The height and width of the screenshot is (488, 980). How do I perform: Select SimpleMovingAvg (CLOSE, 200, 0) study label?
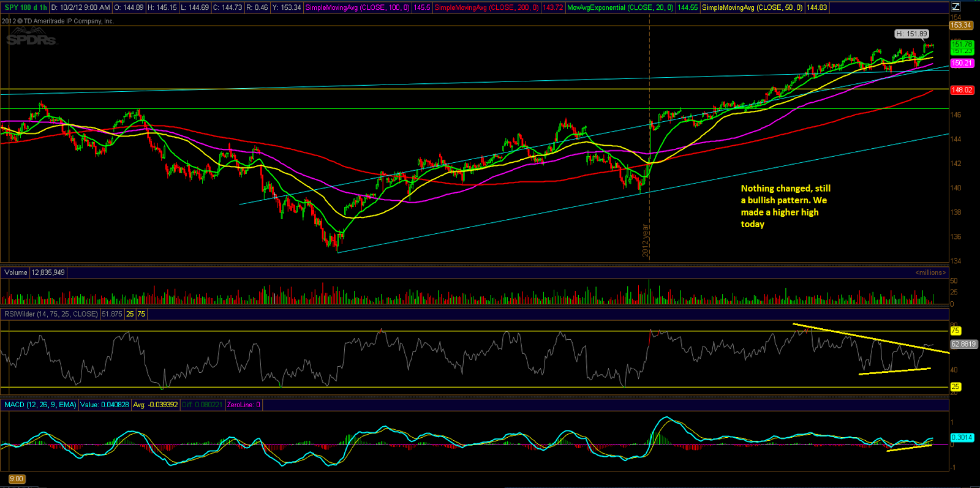click(487, 7)
